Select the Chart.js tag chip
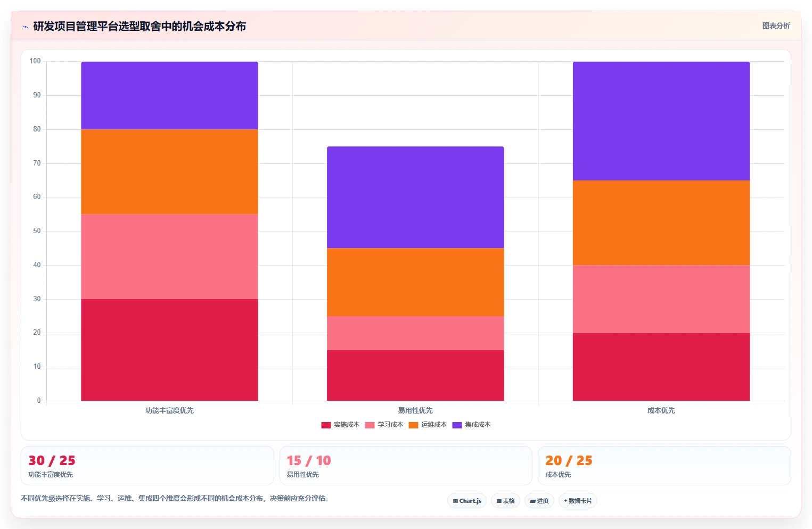Image resolution: width=812 pixels, height=529 pixels. point(467,501)
